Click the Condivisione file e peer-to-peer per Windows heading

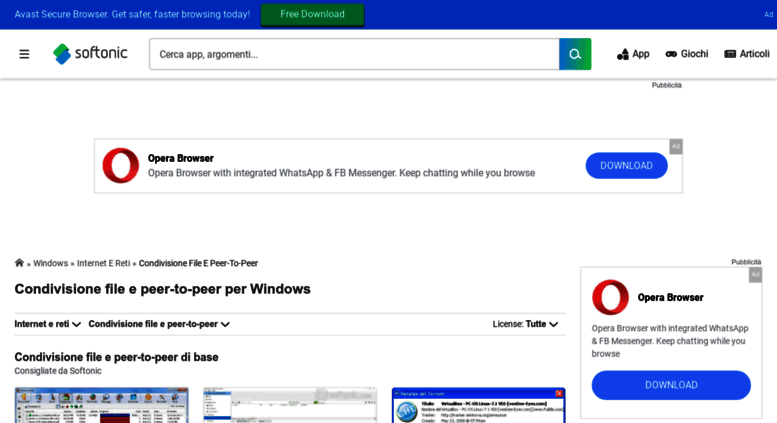coord(163,289)
